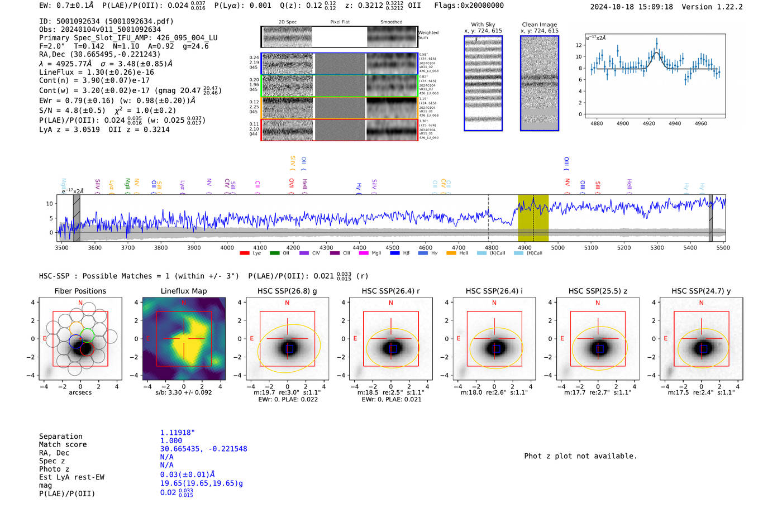Click the gray band near 5460 in spectrum
The height and width of the screenshot is (532, 782).
[711, 218]
